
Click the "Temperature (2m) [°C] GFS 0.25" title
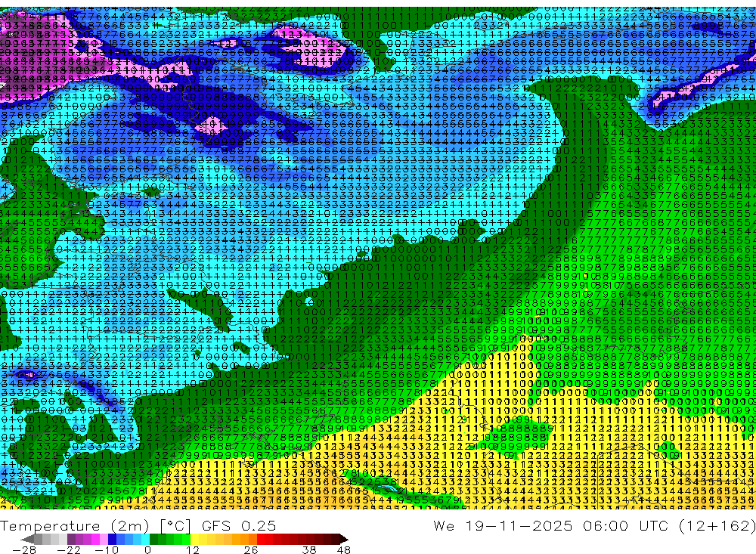pos(138,525)
